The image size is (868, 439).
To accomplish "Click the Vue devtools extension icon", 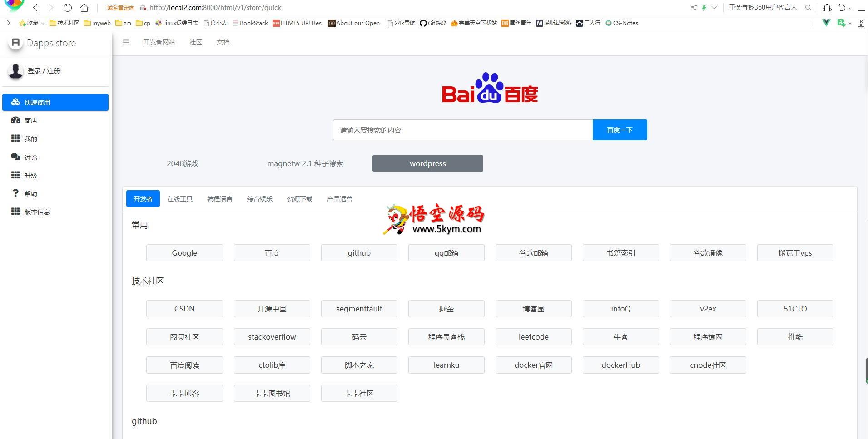I will click(826, 23).
